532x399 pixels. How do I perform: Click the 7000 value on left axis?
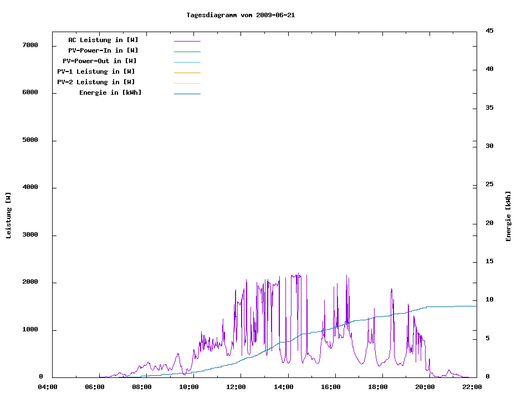coord(30,45)
